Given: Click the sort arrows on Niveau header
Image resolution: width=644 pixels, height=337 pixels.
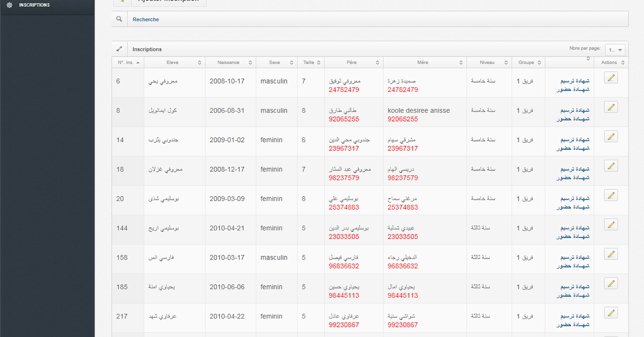Looking at the screenshot, I should click(x=506, y=62).
